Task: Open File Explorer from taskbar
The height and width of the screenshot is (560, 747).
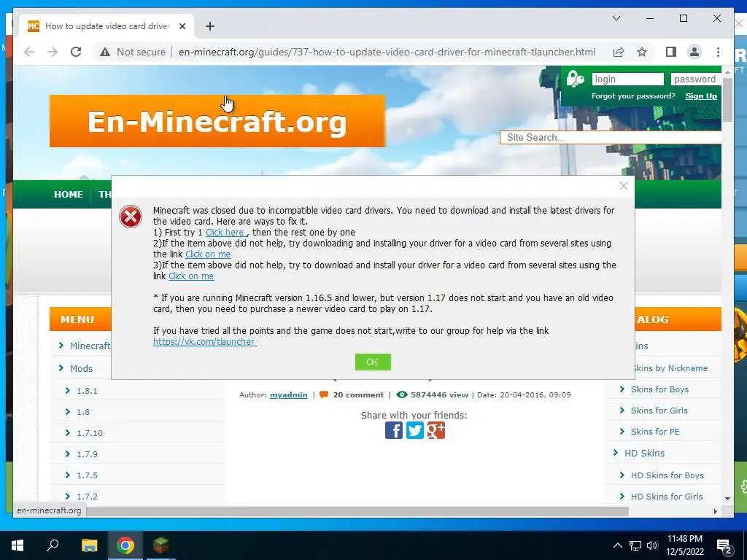Action: (x=89, y=545)
